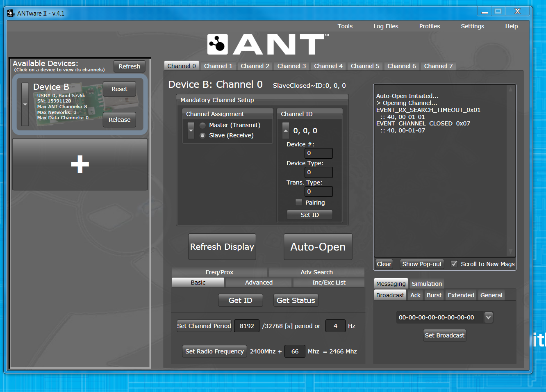Switch to the Channel 6 tab
Viewport: 546px width, 392px height.
coord(402,66)
